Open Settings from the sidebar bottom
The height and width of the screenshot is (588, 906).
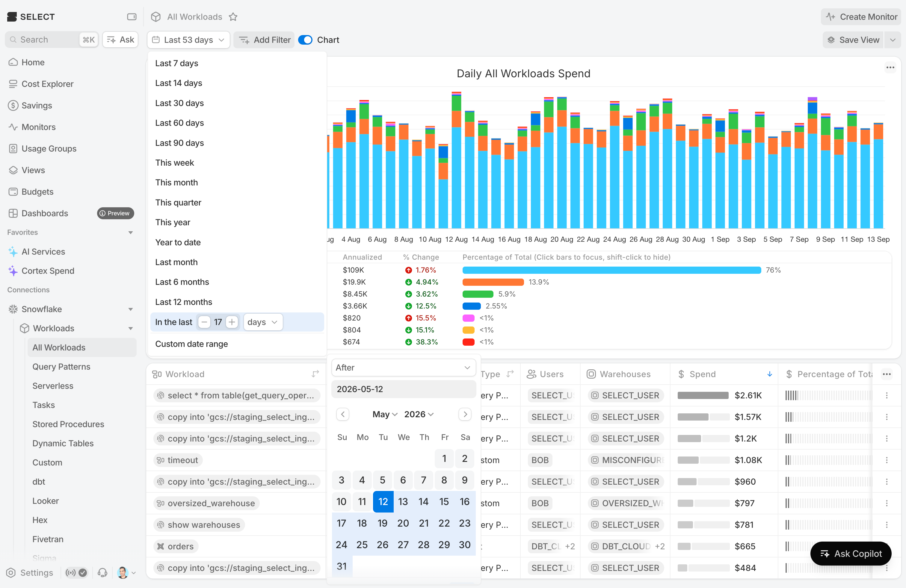(x=30, y=572)
